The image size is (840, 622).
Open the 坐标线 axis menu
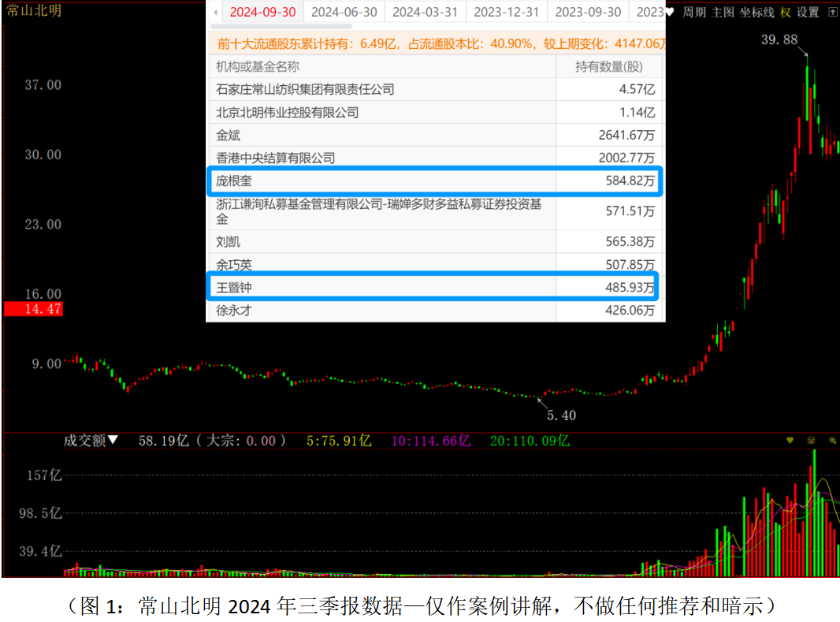pyautogui.click(x=757, y=13)
